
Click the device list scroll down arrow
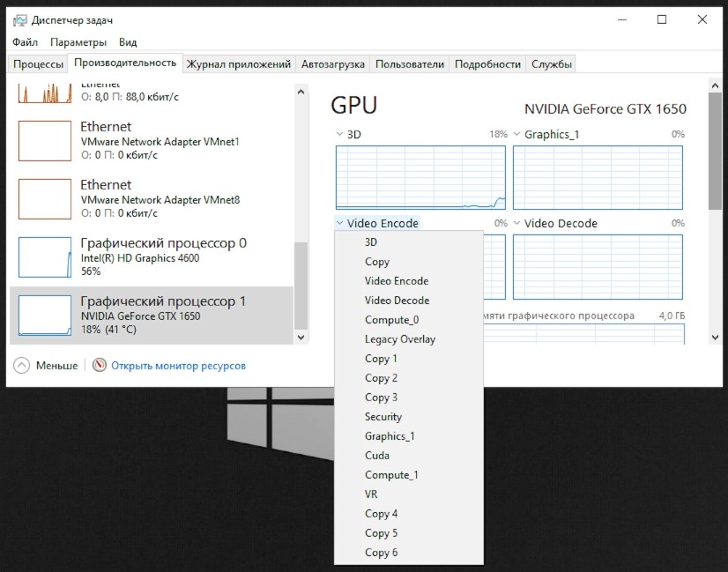tap(301, 337)
